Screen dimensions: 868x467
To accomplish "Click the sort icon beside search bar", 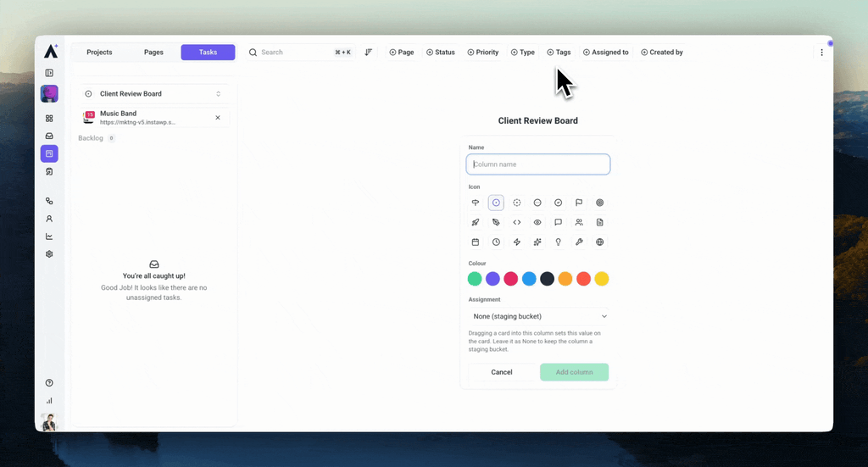I will click(x=368, y=52).
